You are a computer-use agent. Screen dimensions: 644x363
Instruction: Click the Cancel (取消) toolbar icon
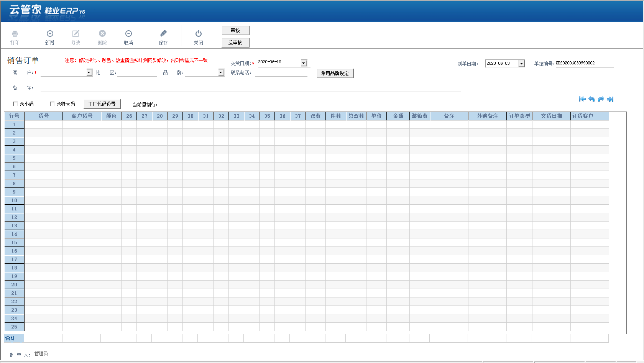tap(129, 34)
